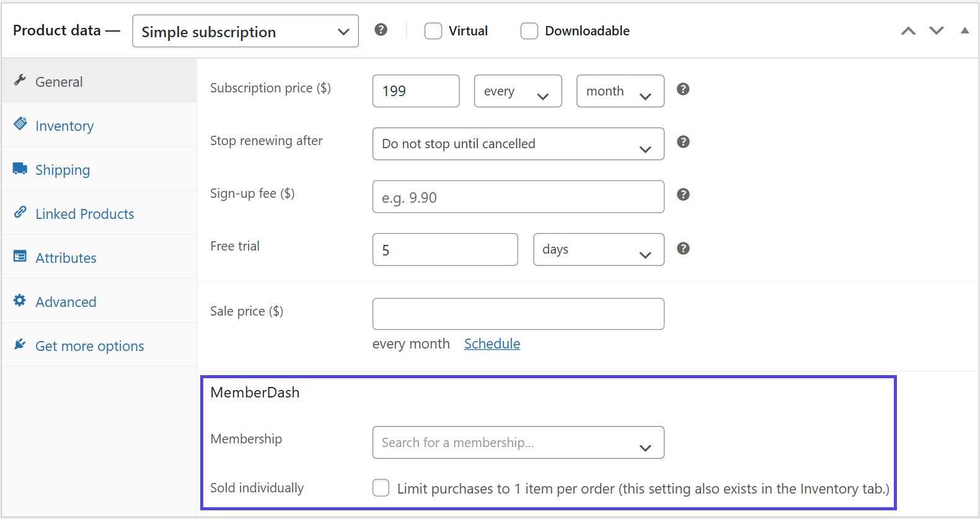Viewport: 980px width, 519px height.
Task: Switch to the General tab
Action: click(x=99, y=81)
